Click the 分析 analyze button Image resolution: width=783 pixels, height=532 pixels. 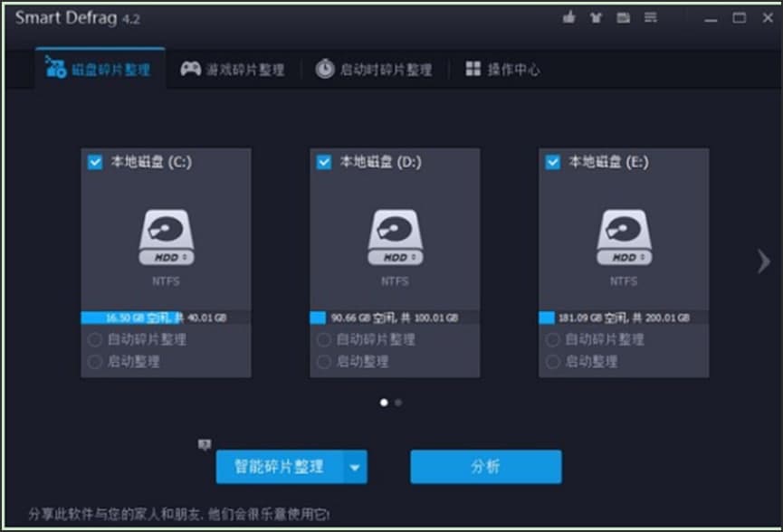pos(486,467)
